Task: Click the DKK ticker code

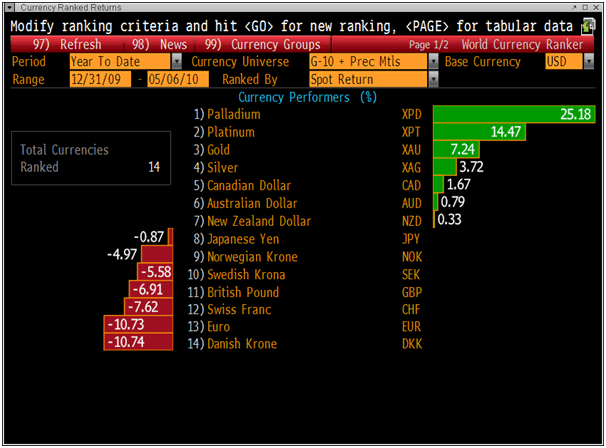Action: [x=412, y=344]
